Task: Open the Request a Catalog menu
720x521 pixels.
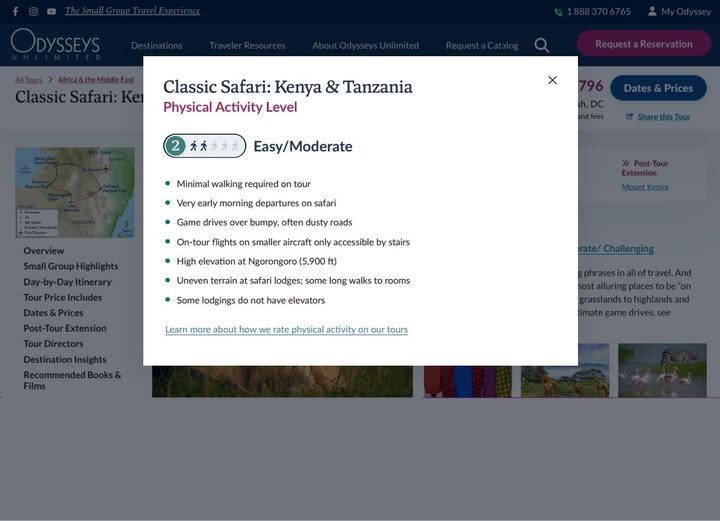Action: [482, 45]
